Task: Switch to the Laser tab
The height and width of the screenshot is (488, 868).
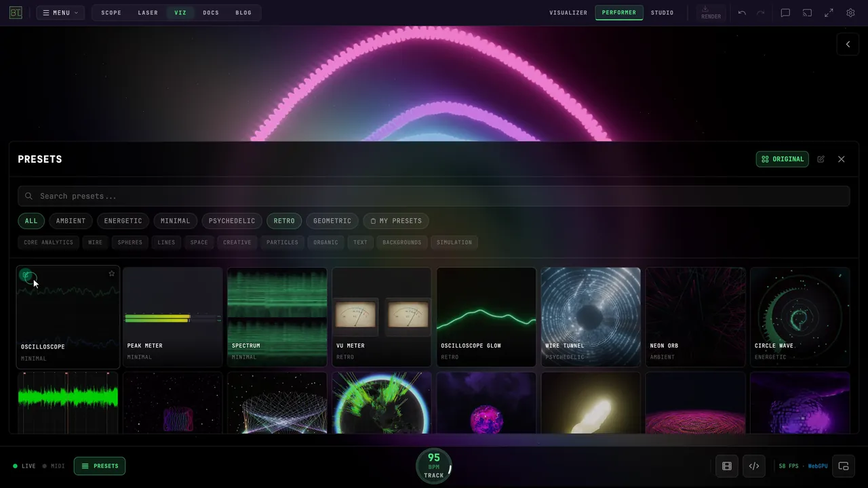Action: point(148,13)
